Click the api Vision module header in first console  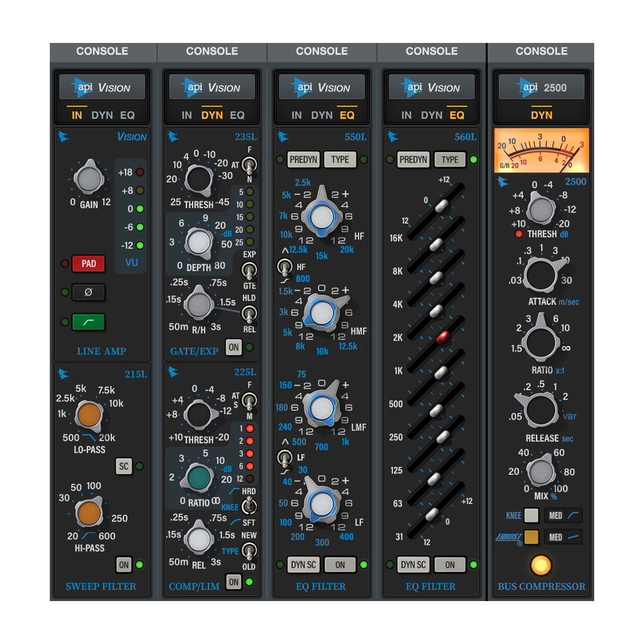coord(102,88)
